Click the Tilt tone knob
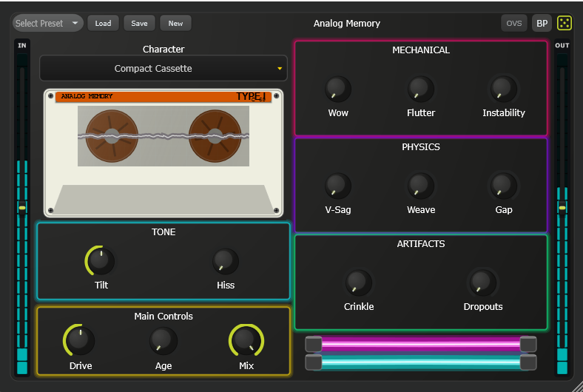Image resolution: width=583 pixels, height=392 pixels. [x=101, y=261]
